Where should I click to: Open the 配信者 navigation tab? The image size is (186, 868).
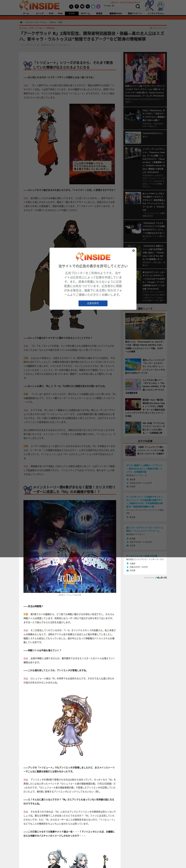[x=99, y=13]
